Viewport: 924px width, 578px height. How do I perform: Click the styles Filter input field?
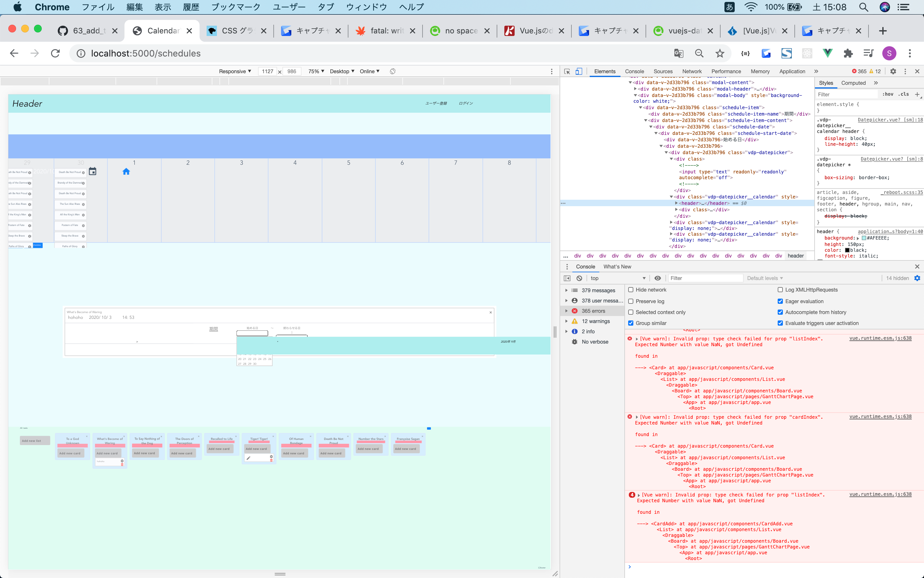pyautogui.click(x=846, y=94)
